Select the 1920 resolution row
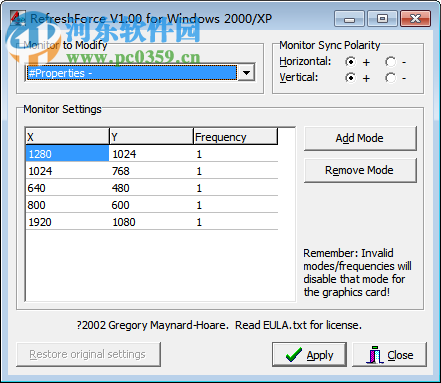The width and height of the screenshot is (441, 383). pos(152,222)
